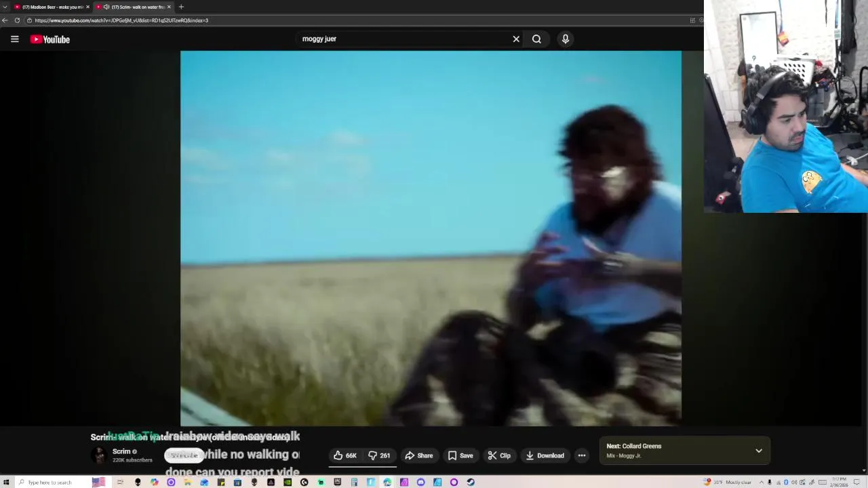This screenshot has height=488, width=868.
Task: Expand the Next: Collard Greens playlist panel
Action: pyautogui.click(x=759, y=451)
